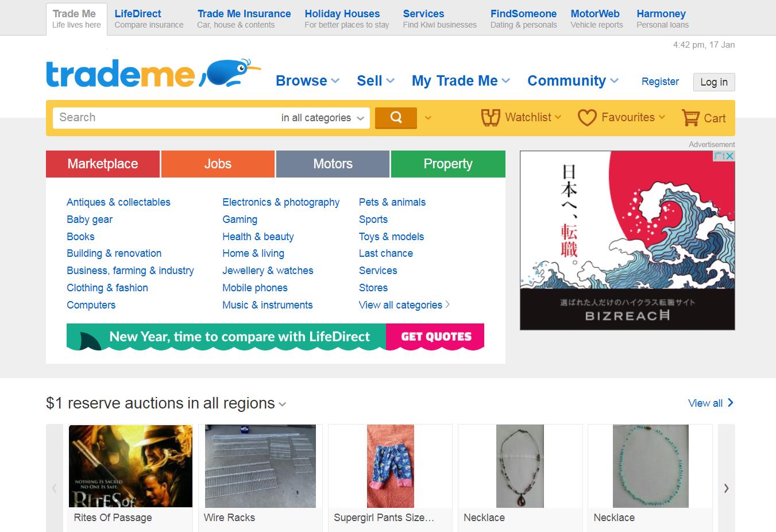Close the ad with the X icon
The height and width of the screenshot is (532, 776).
pos(729,156)
